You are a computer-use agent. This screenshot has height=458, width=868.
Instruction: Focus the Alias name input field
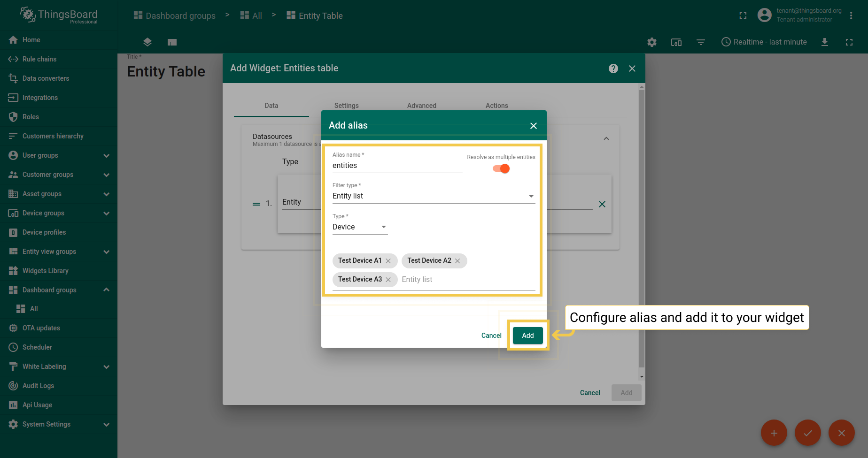pyautogui.click(x=397, y=166)
